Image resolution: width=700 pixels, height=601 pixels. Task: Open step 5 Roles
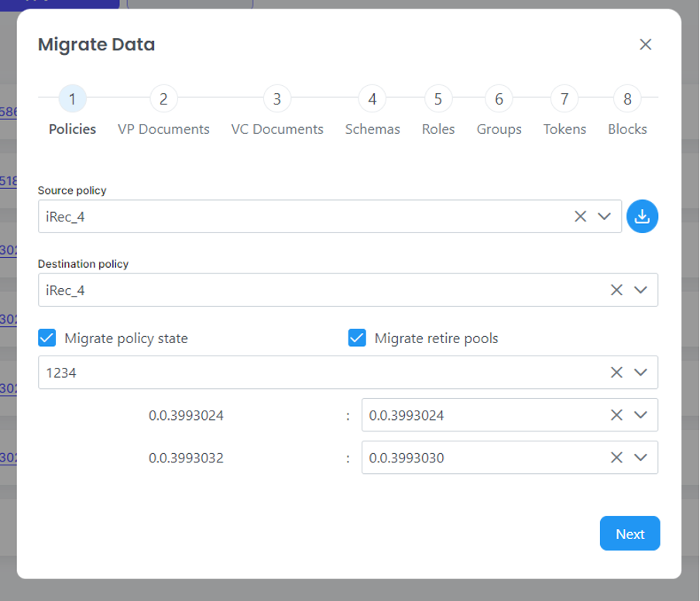point(438,100)
